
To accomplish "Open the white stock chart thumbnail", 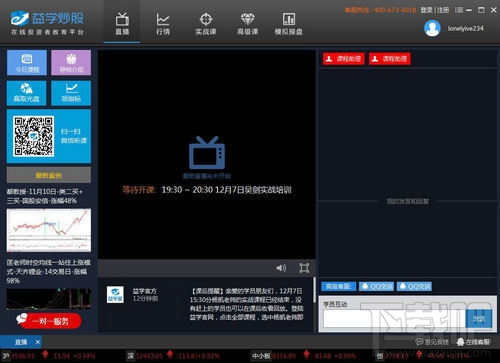I will 49,230.
